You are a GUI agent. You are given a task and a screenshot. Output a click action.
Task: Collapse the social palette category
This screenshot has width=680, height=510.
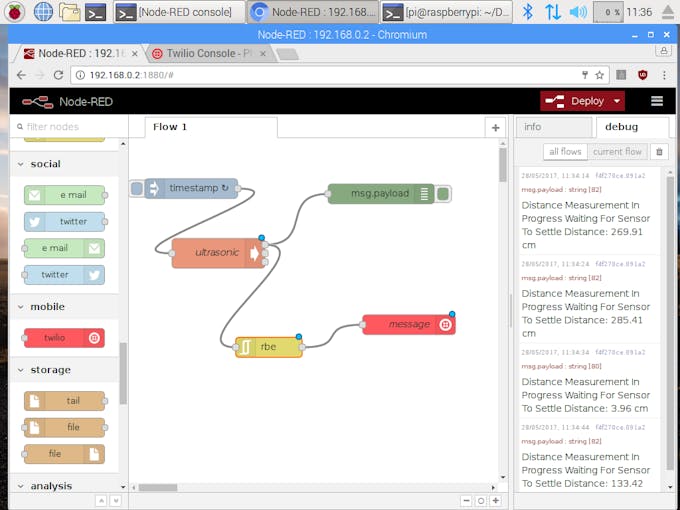point(20,164)
